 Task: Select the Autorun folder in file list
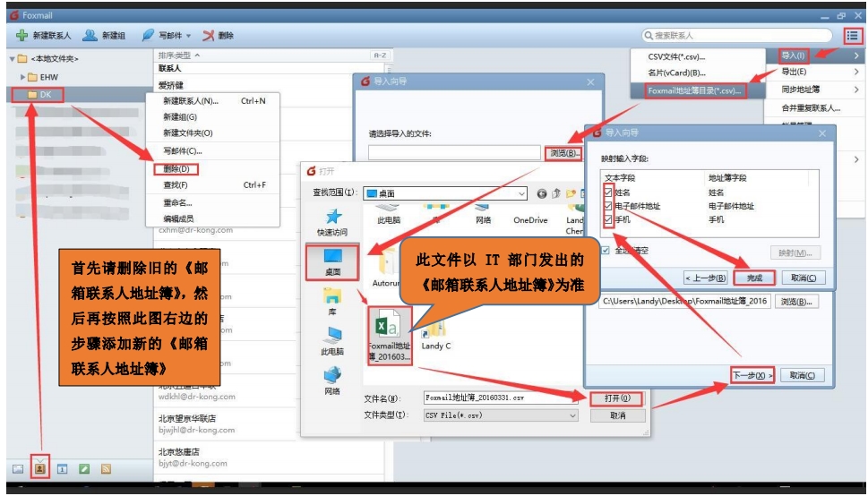(x=386, y=269)
